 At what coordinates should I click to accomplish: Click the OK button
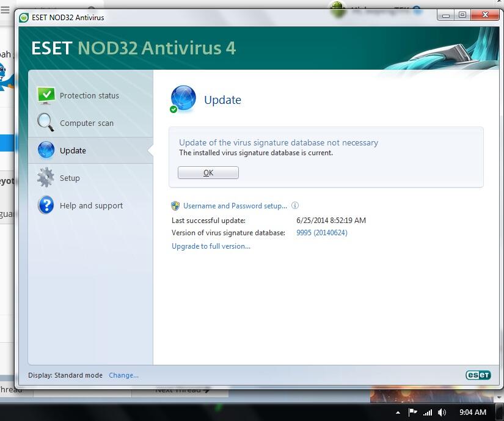(208, 172)
